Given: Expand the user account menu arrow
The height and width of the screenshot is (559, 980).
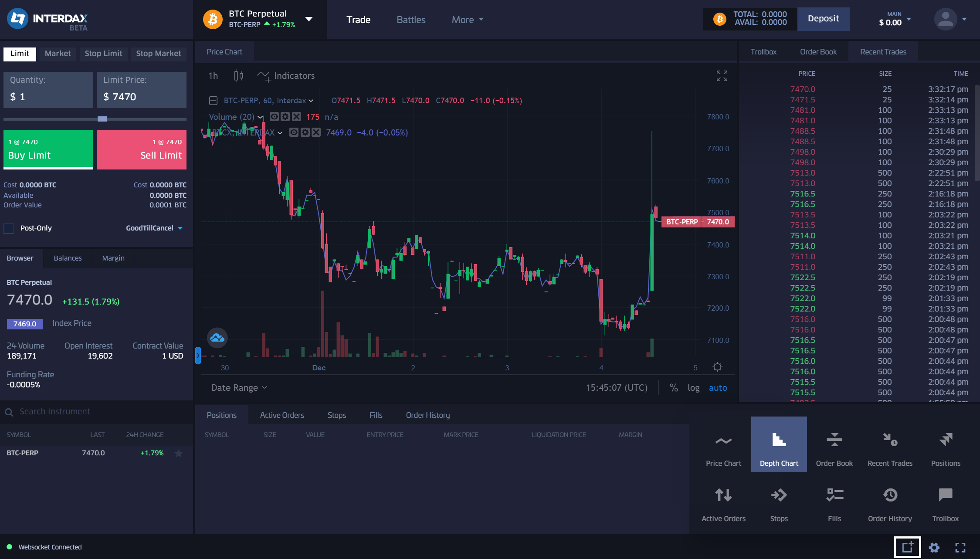Looking at the screenshot, I should tap(964, 19).
